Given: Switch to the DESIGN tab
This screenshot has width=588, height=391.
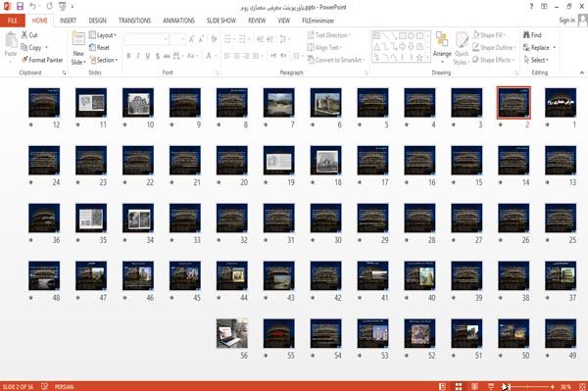Looking at the screenshot, I should pos(97,21).
